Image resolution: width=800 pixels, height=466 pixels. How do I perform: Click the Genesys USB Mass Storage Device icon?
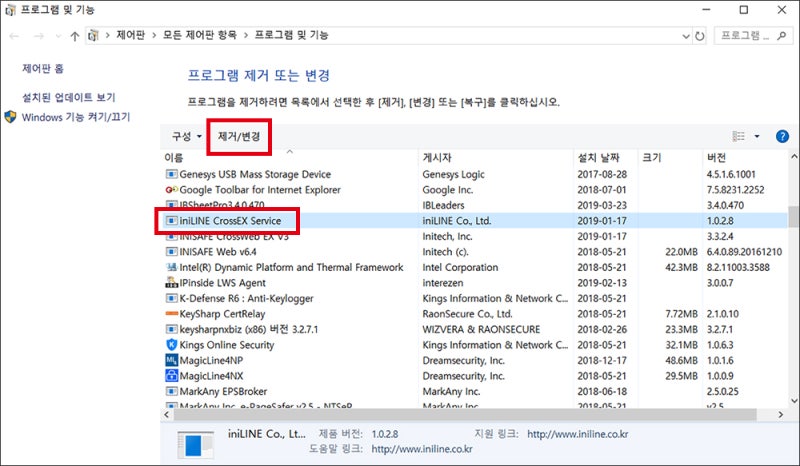pos(171,174)
